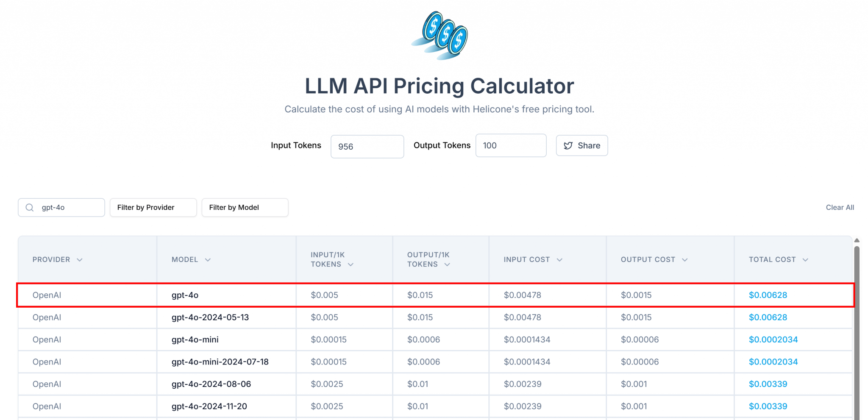The height and width of the screenshot is (420, 868).
Task: Open total cost for gpt-4o-2024-11-20
Action: [768, 406]
